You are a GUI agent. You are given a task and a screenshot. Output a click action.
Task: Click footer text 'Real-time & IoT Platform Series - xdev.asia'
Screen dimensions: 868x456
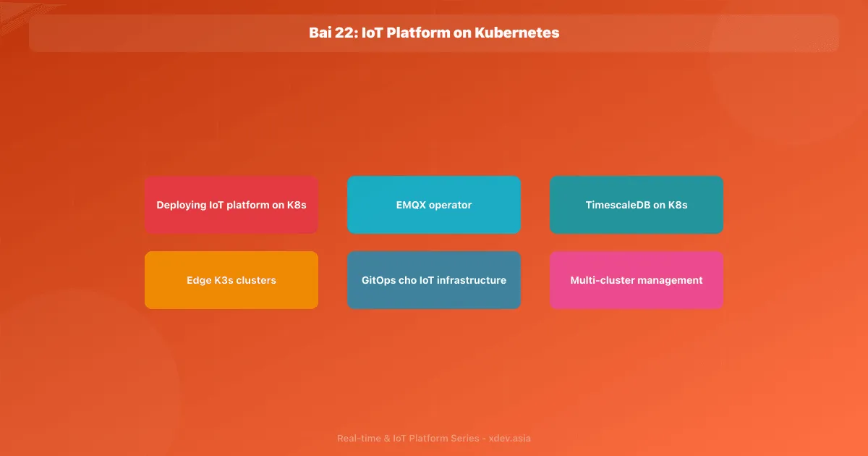(x=434, y=439)
